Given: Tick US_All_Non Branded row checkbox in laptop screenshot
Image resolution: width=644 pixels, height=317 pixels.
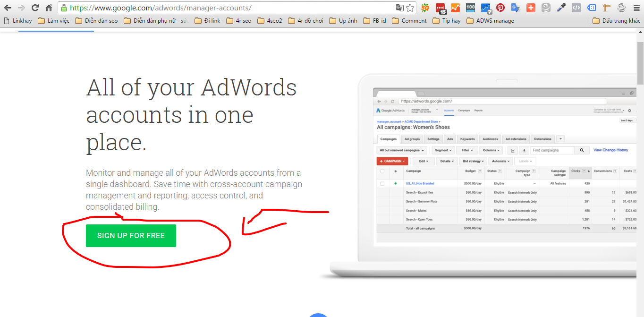Looking at the screenshot, I should (382, 183).
